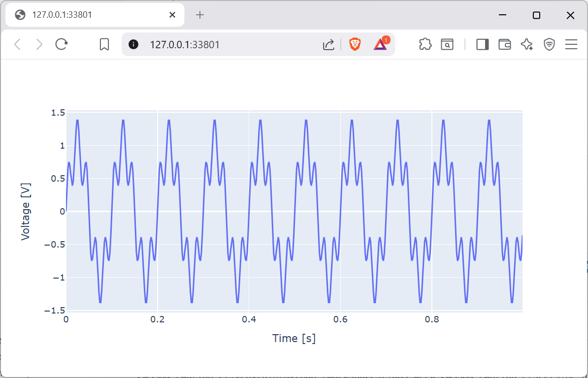The width and height of the screenshot is (588, 378).
Task: Click the address bar URL field
Action: pyautogui.click(x=222, y=45)
